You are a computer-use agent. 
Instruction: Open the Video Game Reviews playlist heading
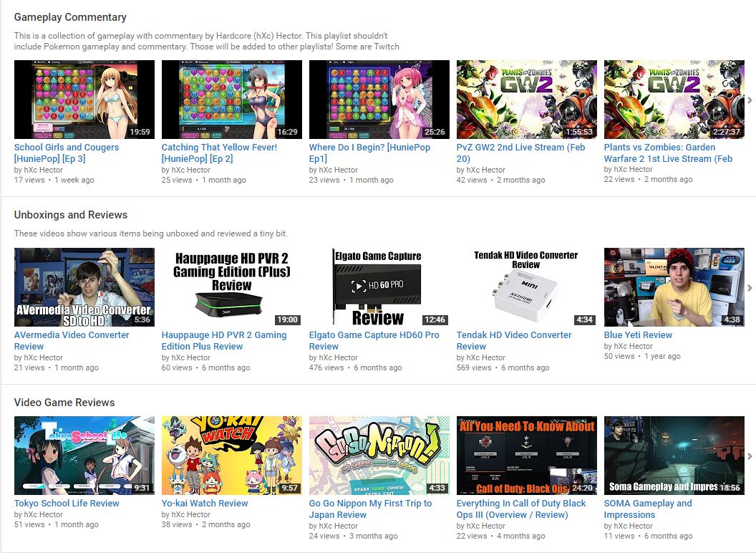tap(64, 403)
